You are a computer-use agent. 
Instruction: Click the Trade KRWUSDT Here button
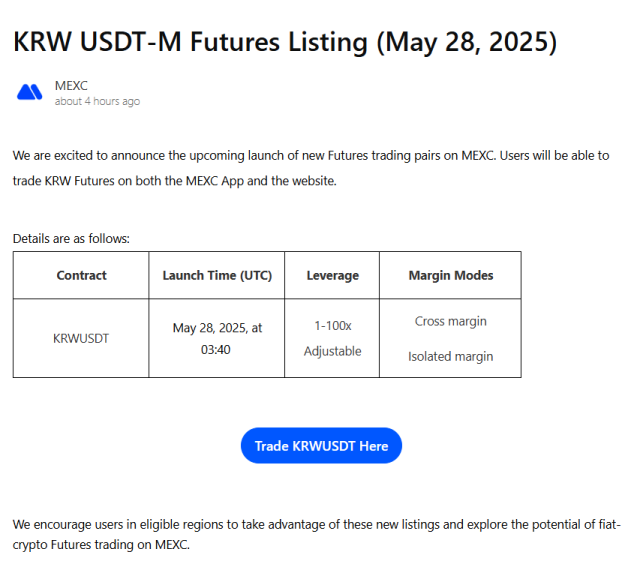[x=321, y=445]
